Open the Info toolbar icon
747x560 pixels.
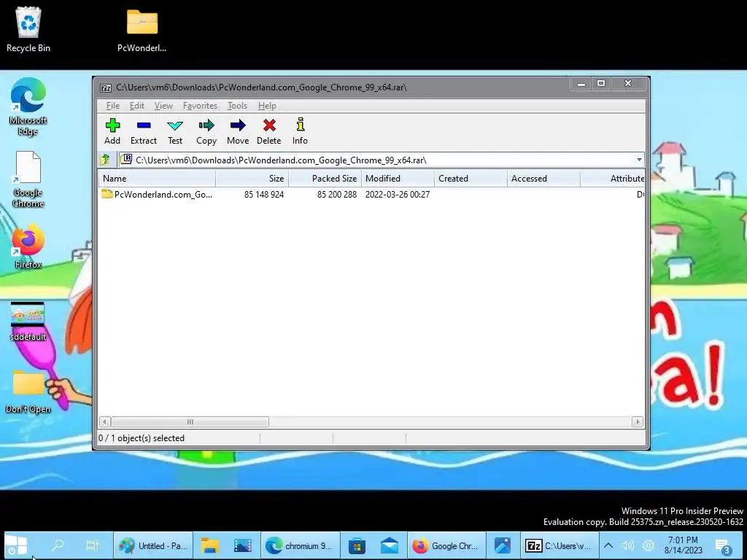tap(300, 131)
